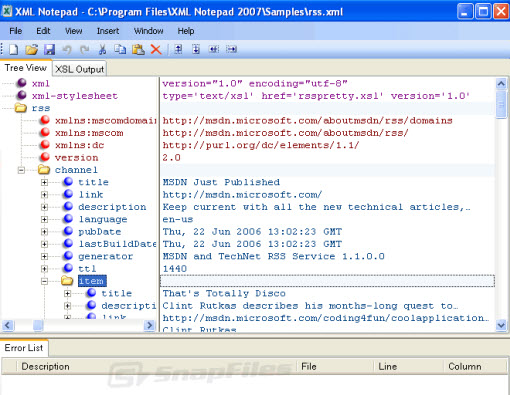This screenshot has height=395, width=510.
Task: Expand the channel description node
Action: tap(44, 207)
